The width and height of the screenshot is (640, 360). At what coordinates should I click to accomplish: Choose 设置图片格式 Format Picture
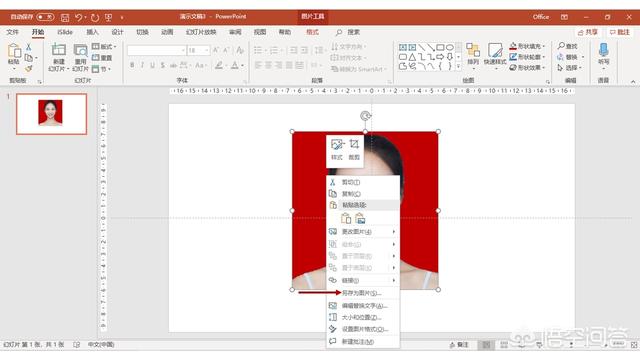(x=363, y=329)
